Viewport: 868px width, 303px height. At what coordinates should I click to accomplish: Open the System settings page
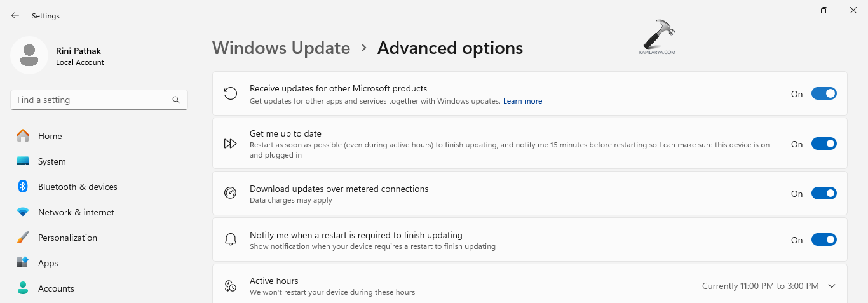point(51,161)
